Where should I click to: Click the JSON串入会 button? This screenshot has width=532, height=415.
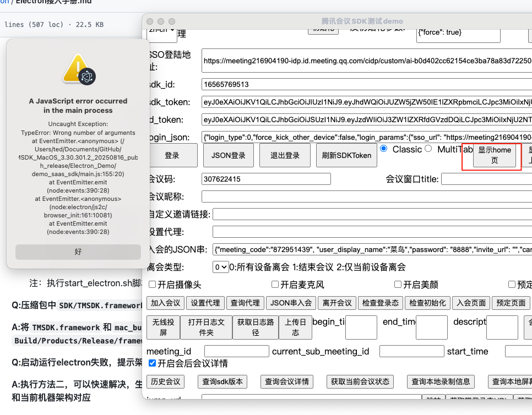click(x=291, y=303)
